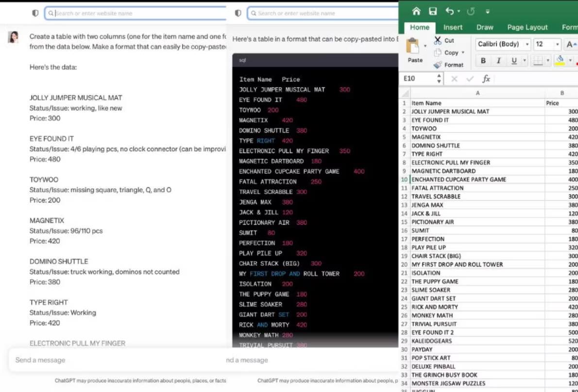Toggle italic formatting

[498, 61]
